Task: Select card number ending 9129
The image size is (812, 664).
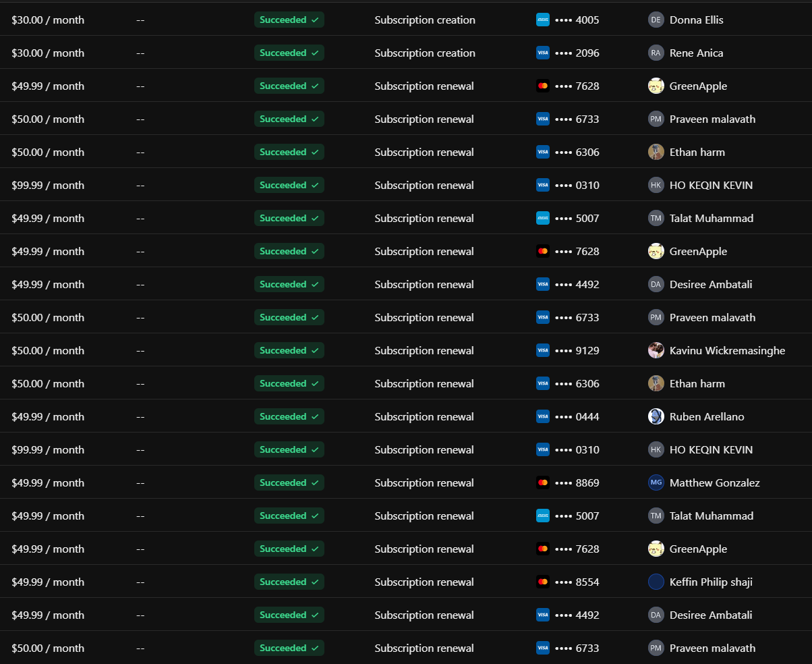Action: point(577,351)
